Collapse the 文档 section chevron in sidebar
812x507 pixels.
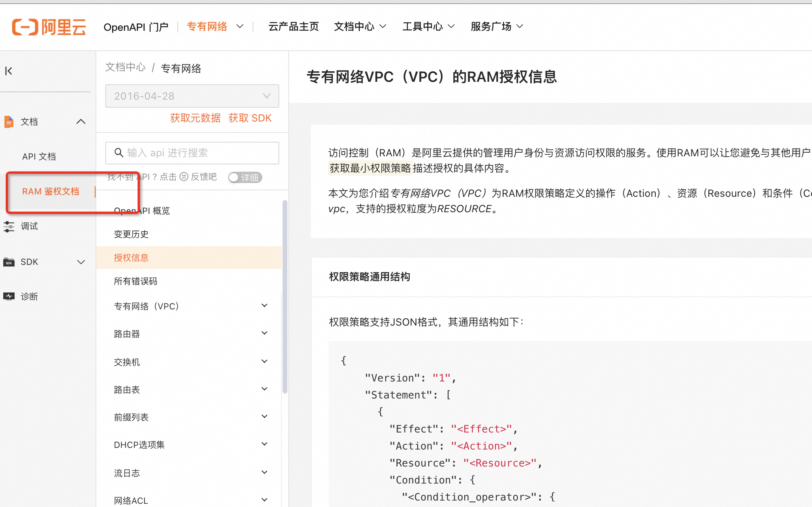pos(81,121)
